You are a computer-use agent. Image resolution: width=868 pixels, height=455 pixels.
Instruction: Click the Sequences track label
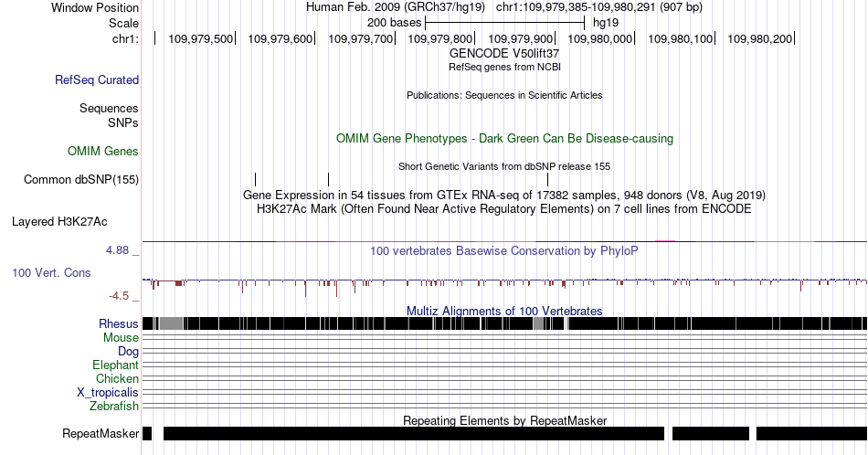pos(109,109)
